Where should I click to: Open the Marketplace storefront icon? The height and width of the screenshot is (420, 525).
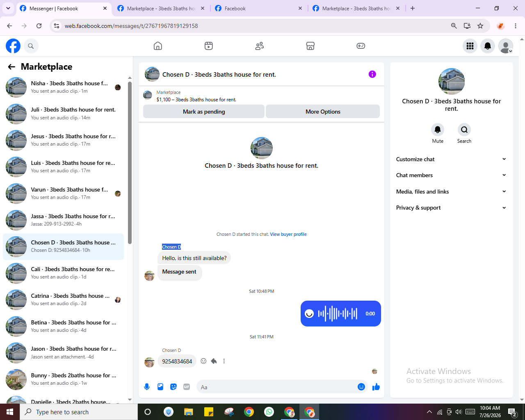310,46
